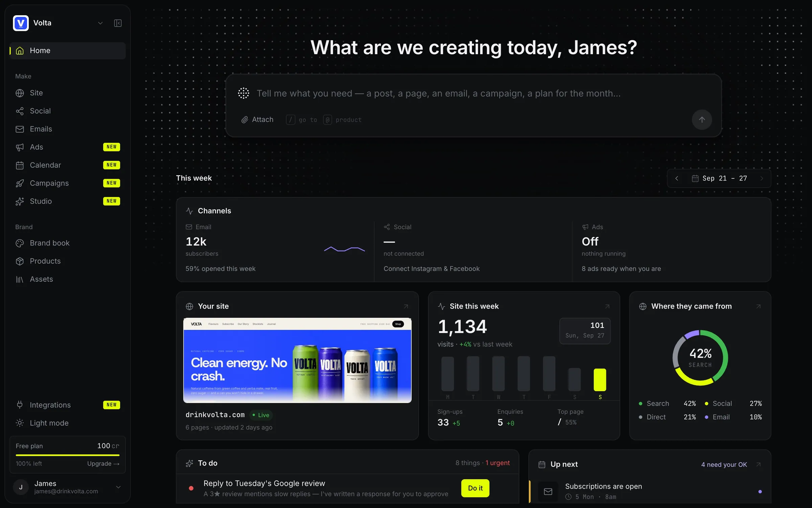Click 4 need your OK link

(724, 465)
